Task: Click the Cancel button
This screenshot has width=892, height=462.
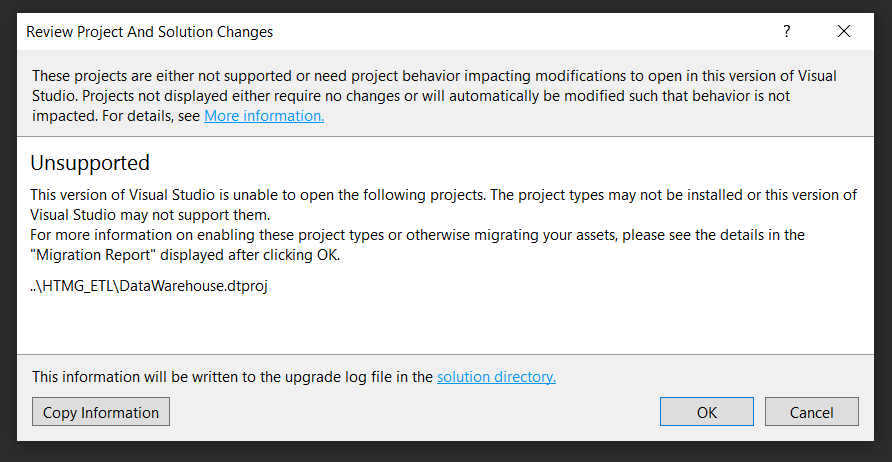Action: (x=811, y=412)
